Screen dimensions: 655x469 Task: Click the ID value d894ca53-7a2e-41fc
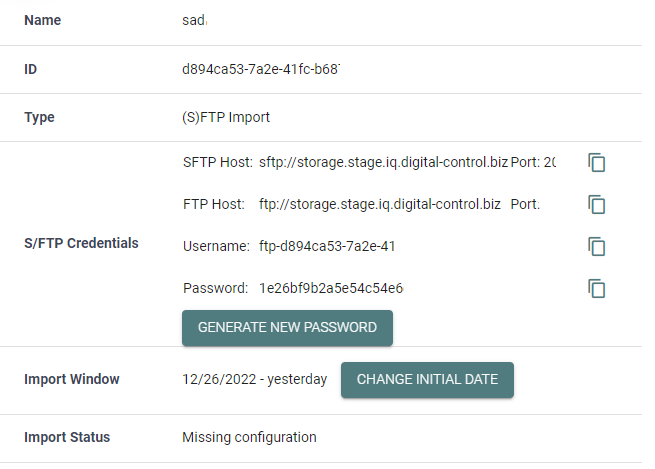pyautogui.click(x=261, y=70)
